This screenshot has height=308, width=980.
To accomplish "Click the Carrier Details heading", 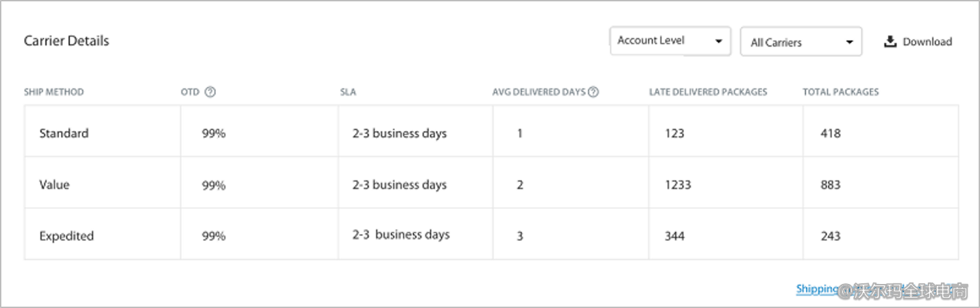I will (66, 41).
